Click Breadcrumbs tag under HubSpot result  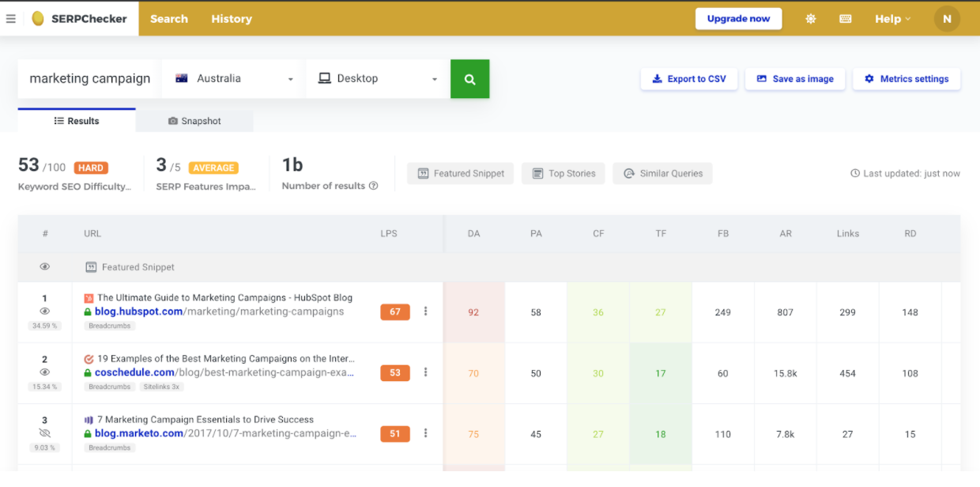(109, 326)
